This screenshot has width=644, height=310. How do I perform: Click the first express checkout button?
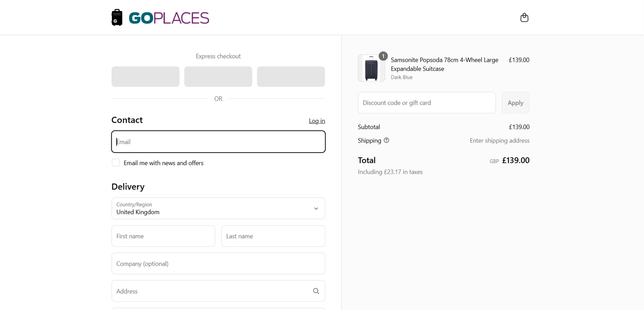pos(145,77)
